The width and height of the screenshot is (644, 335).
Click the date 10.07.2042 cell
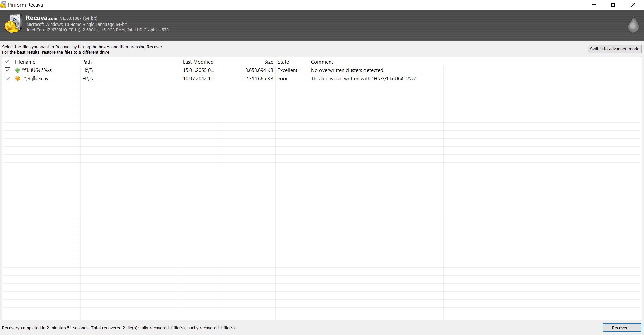[x=198, y=79]
